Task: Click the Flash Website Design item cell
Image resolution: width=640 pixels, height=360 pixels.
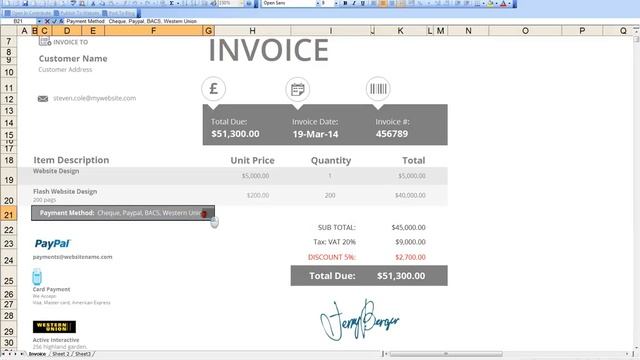Action: pyautogui.click(x=65, y=191)
